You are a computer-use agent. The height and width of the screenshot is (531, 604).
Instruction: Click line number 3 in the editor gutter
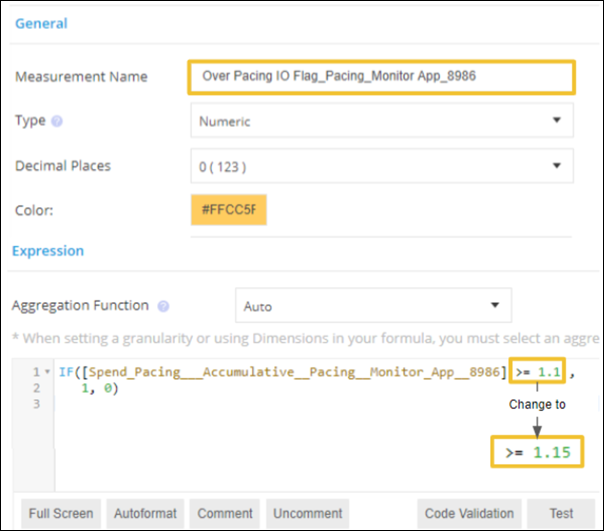click(x=36, y=404)
